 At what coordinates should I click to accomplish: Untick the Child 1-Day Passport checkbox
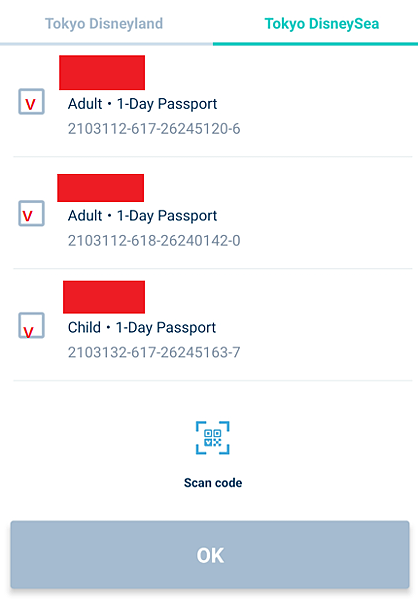[x=31, y=326]
